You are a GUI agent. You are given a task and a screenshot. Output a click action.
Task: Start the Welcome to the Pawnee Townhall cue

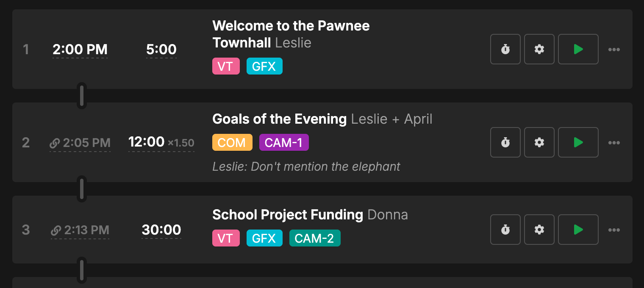pos(578,49)
